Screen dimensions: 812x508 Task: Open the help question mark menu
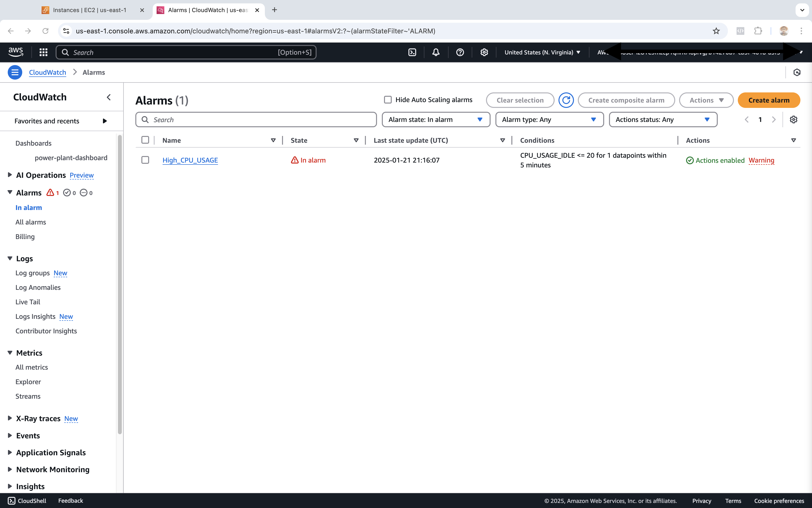pos(460,52)
